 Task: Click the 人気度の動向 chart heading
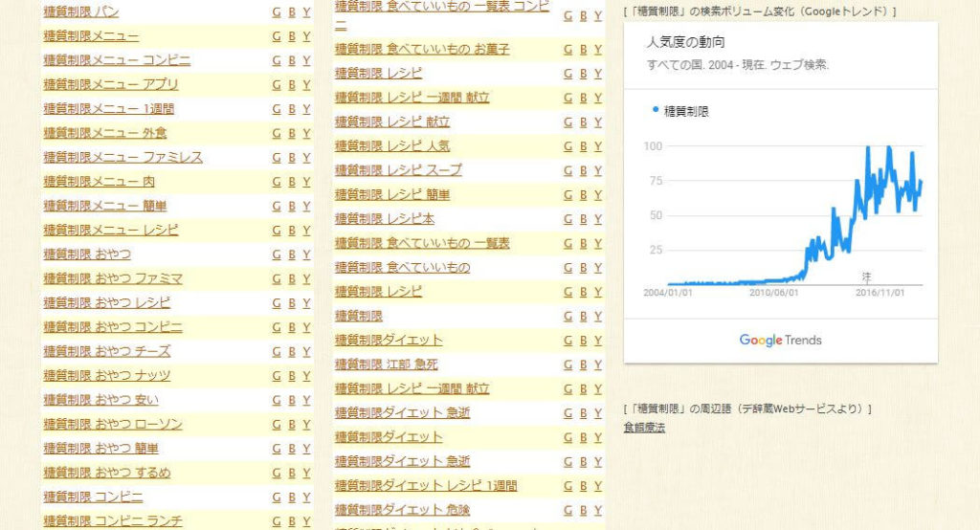coord(685,42)
